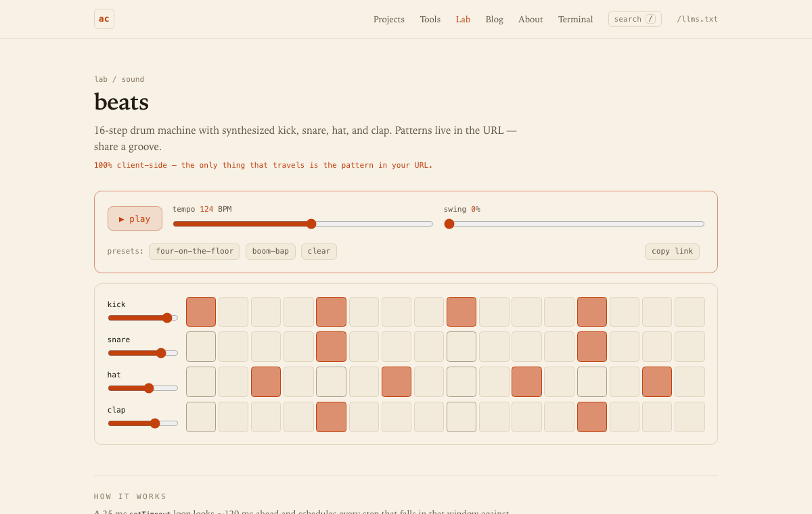This screenshot has width=812, height=514.
Task: Adjust the tempo BPM slider
Action: tap(302, 224)
